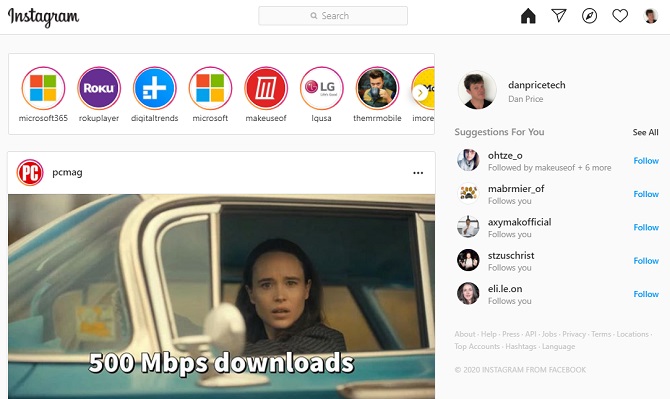View the digitaltrends story
The image size is (670, 399).
click(155, 88)
